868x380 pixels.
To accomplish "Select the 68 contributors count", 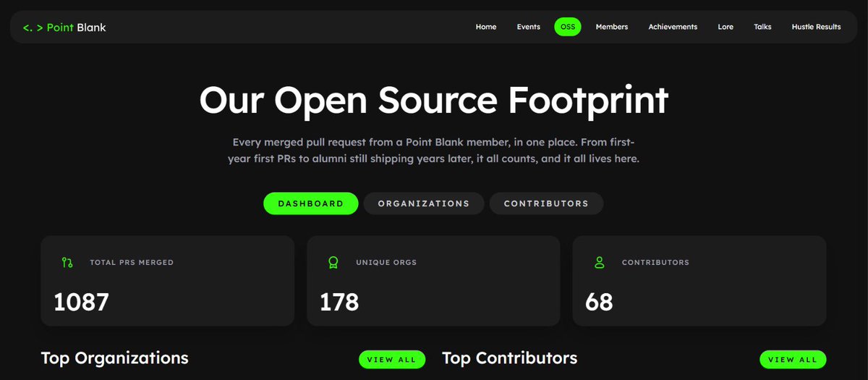I will [x=599, y=301].
